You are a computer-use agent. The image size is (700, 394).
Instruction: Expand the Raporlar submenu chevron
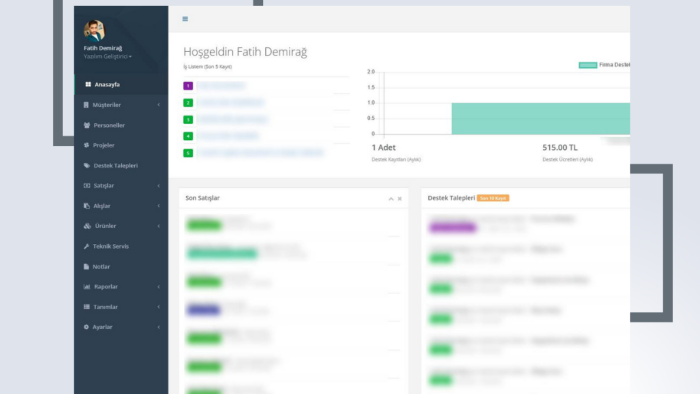click(158, 286)
